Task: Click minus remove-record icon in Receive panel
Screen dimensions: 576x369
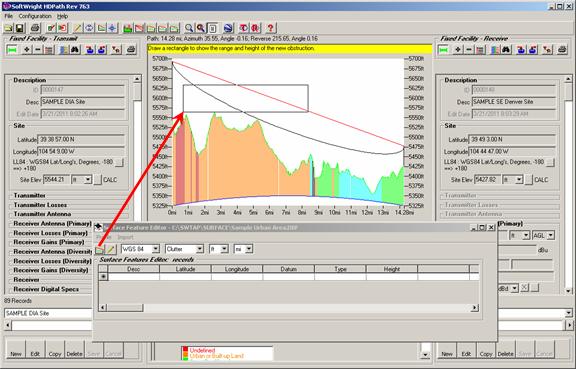Action: 469,50
